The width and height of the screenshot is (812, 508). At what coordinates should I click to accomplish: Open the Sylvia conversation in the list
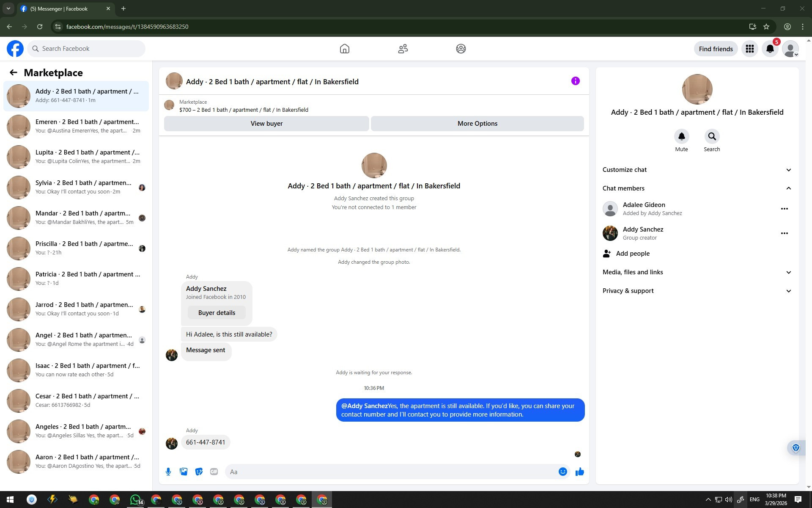pyautogui.click(x=76, y=188)
